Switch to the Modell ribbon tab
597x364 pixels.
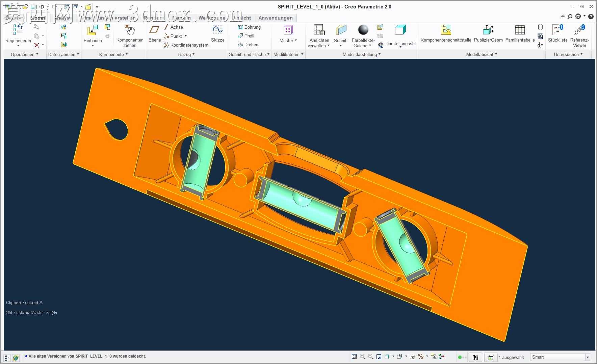click(x=37, y=18)
